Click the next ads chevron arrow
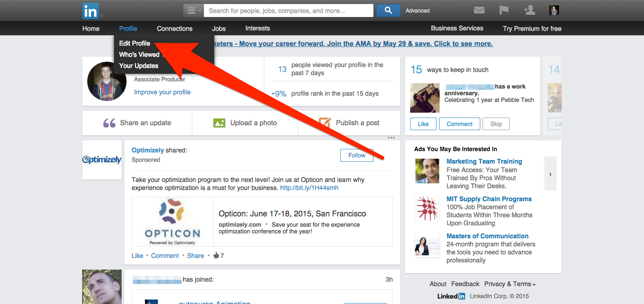644x304 pixels. click(x=550, y=174)
